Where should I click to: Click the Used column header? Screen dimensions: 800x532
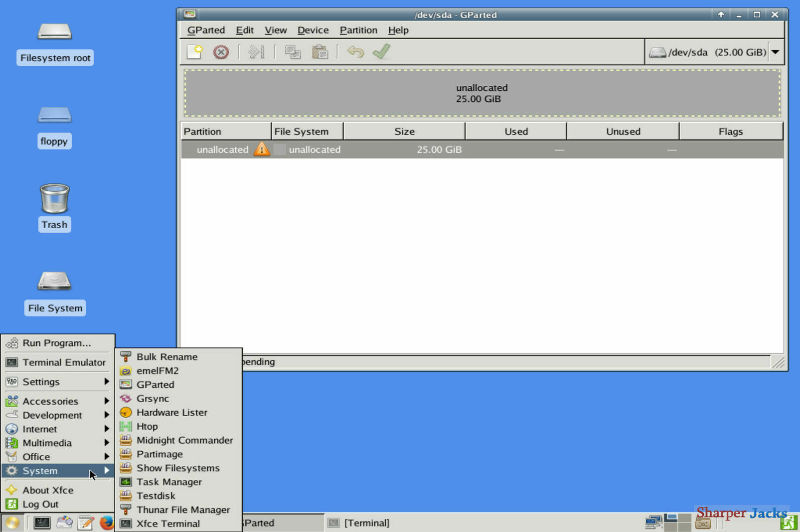tap(516, 131)
